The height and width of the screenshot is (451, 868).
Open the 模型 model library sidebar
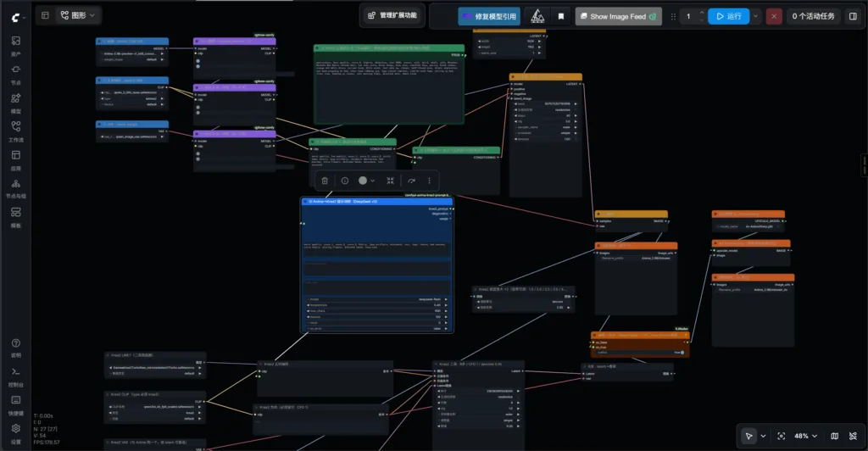click(15, 103)
